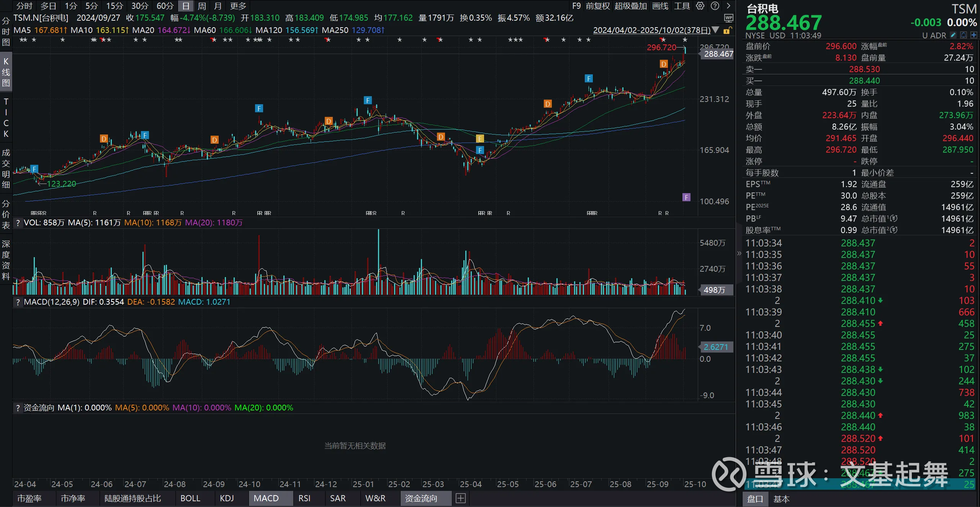Click the help question mark icon
This screenshot has height=507, width=980.
[715, 6]
